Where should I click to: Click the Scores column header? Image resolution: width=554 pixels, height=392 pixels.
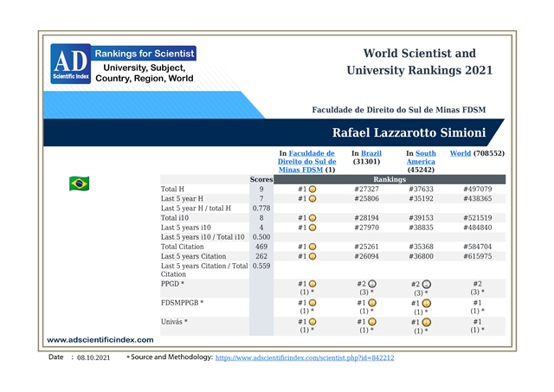tap(261, 179)
